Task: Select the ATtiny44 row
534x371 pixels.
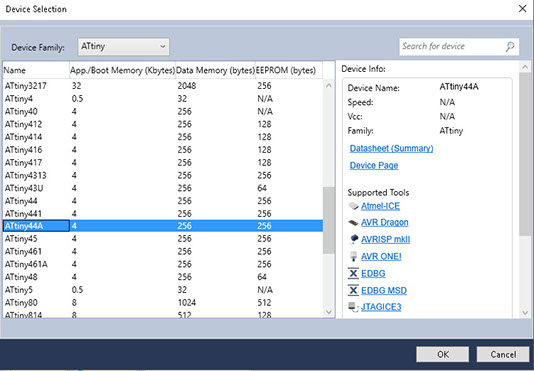Action: click(163, 201)
